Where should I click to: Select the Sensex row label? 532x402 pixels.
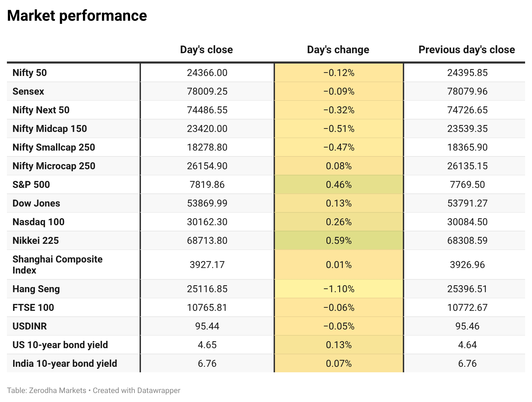coord(28,92)
